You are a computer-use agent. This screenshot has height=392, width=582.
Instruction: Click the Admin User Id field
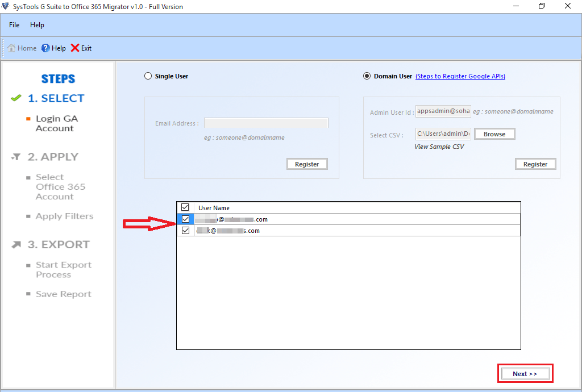pyautogui.click(x=443, y=111)
